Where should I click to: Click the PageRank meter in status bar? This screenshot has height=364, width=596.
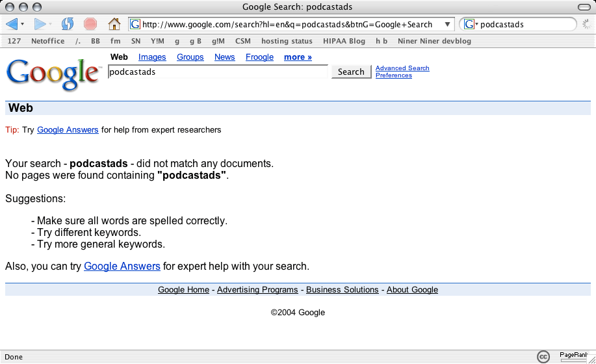click(x=573, y=356)
